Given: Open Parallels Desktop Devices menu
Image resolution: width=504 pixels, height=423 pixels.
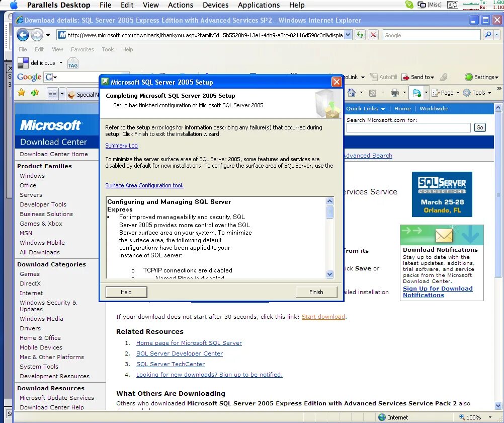Looking at the screenshot, I should (216, 5).
